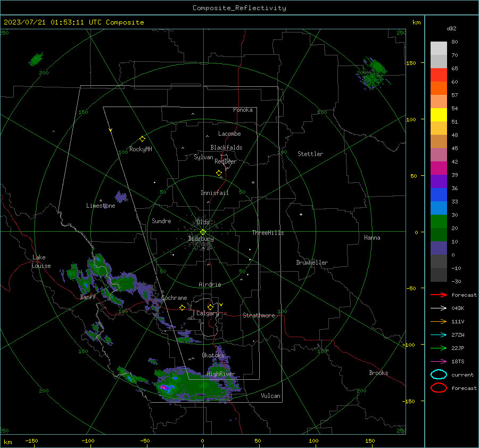Click the Lake Louise label
Viewport: 479px width, 448px height.
tap(41, 262)
